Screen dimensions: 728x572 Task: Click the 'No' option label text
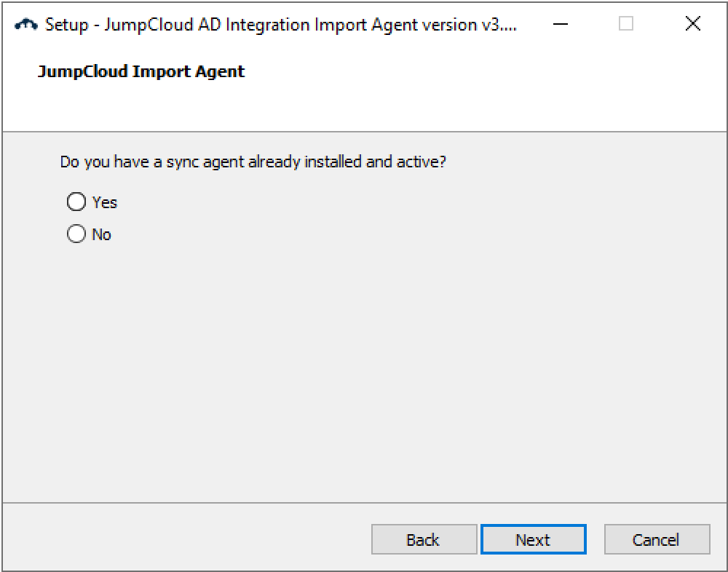(x=102, y=235)
